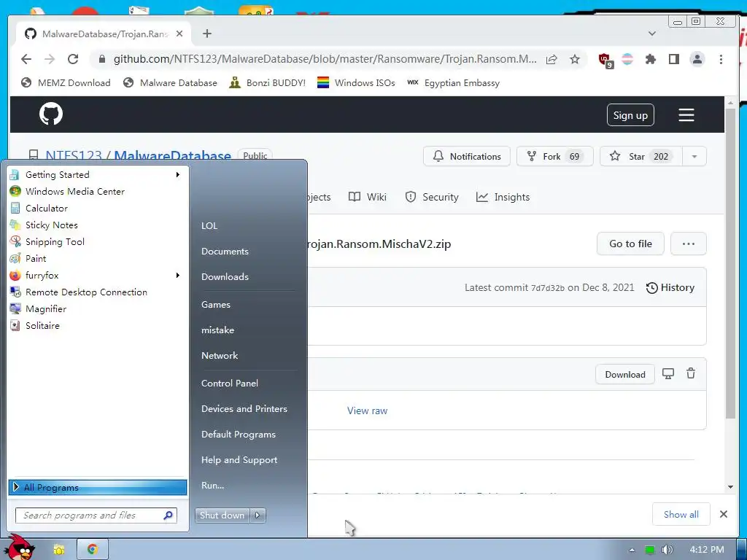Go back to previous page
747x560 pixels.
click(x=26, y=59)
